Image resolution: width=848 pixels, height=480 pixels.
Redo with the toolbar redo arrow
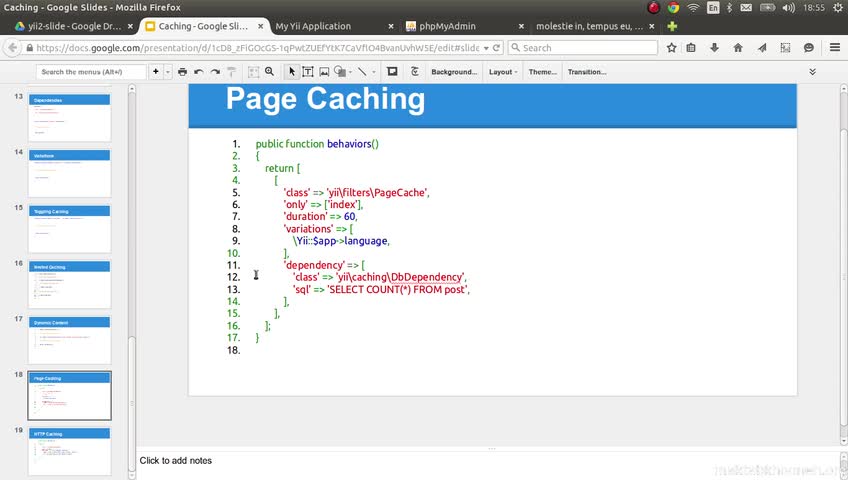215,71
